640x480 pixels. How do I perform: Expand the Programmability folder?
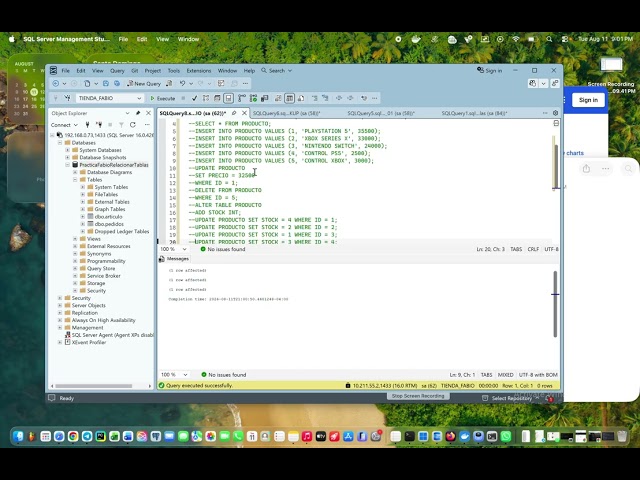click(75, 261)
